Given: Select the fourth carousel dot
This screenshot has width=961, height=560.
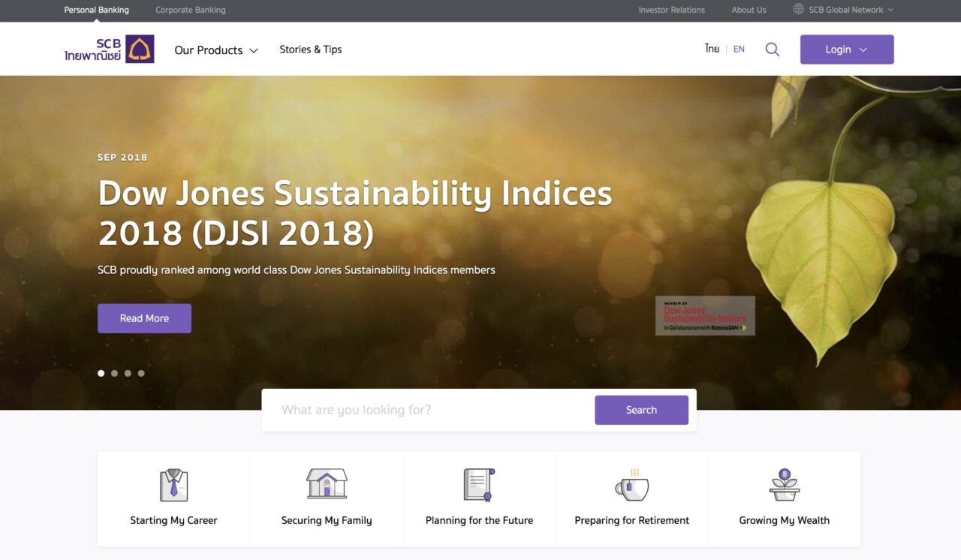Looking at the screenshot, I should [x=141, y=373].
